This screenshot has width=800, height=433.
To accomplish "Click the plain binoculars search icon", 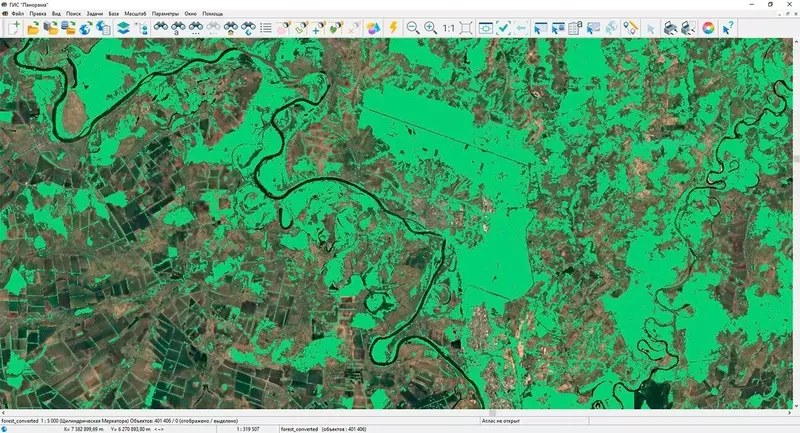I will [161, 27].
